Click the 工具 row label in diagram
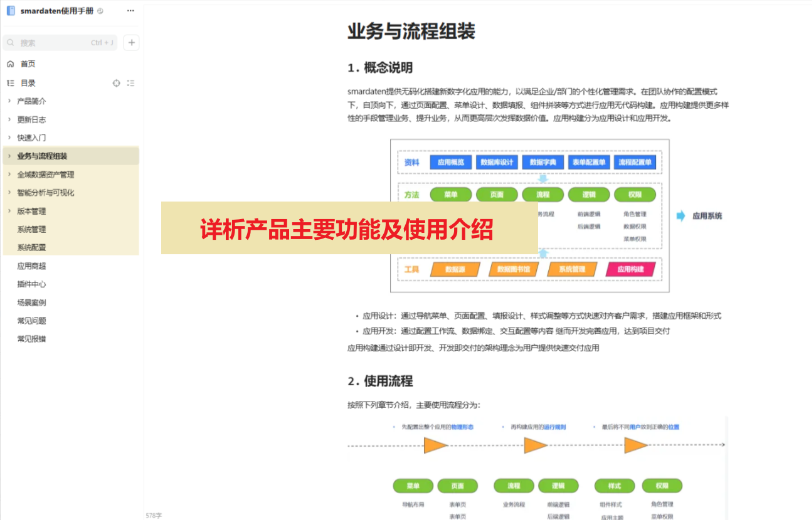812x520 pixels. point(412,269)
